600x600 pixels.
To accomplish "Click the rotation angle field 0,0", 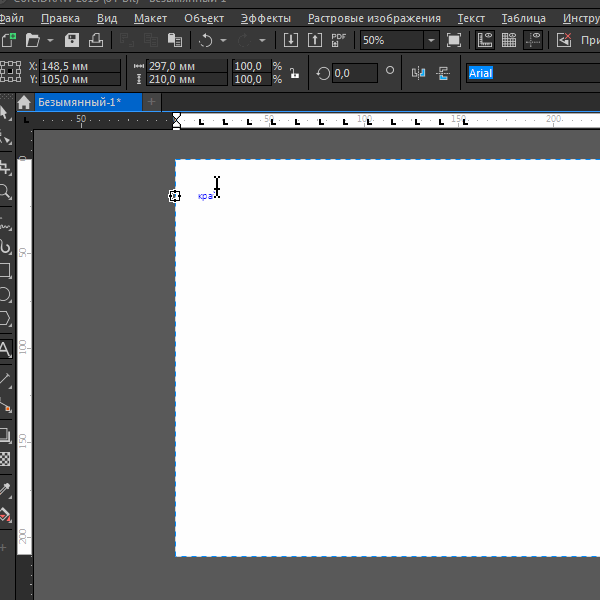I will point(355,73).
